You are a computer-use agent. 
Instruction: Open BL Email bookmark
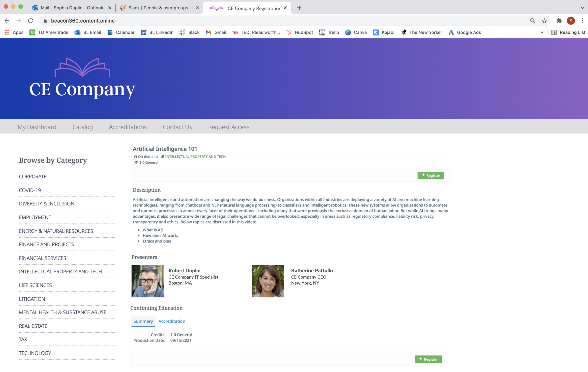[88, 32]
